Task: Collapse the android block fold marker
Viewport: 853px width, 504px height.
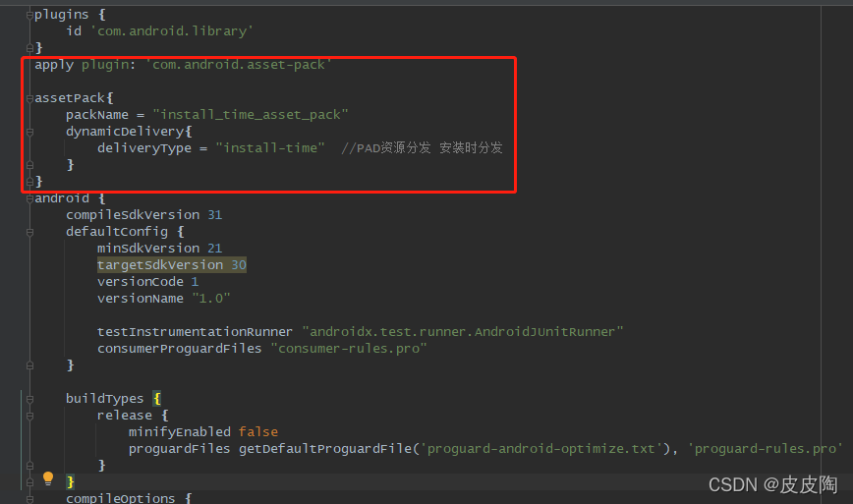Action: pyautogui.click(x=29, y=199)
